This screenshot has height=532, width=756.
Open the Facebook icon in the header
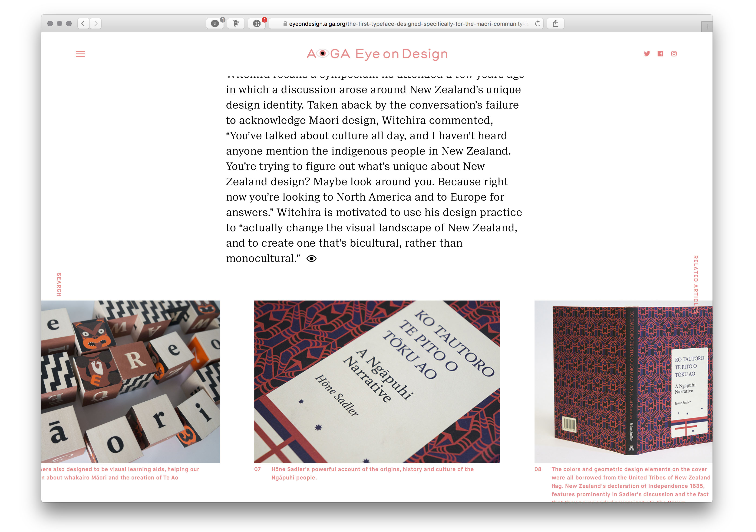click(660, 54)
